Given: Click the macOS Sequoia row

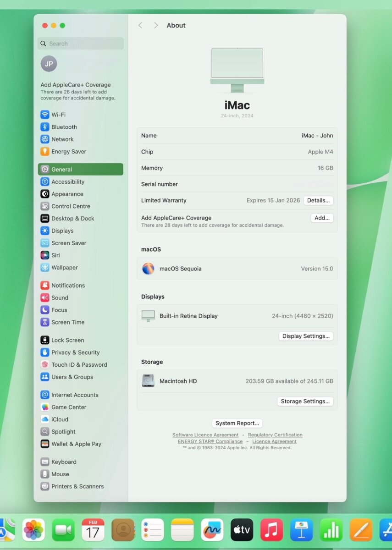Looking at the screenshot, I should click(237, 269).
